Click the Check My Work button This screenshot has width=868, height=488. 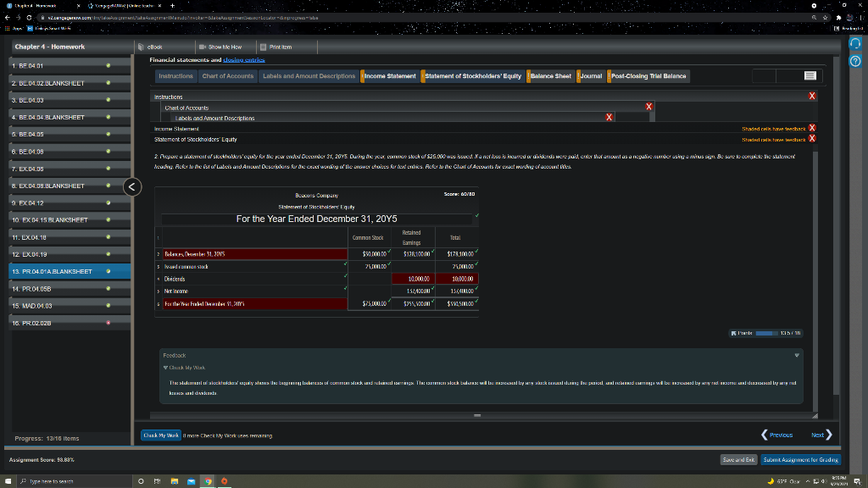pyautogui.click(x=161, y=435)
